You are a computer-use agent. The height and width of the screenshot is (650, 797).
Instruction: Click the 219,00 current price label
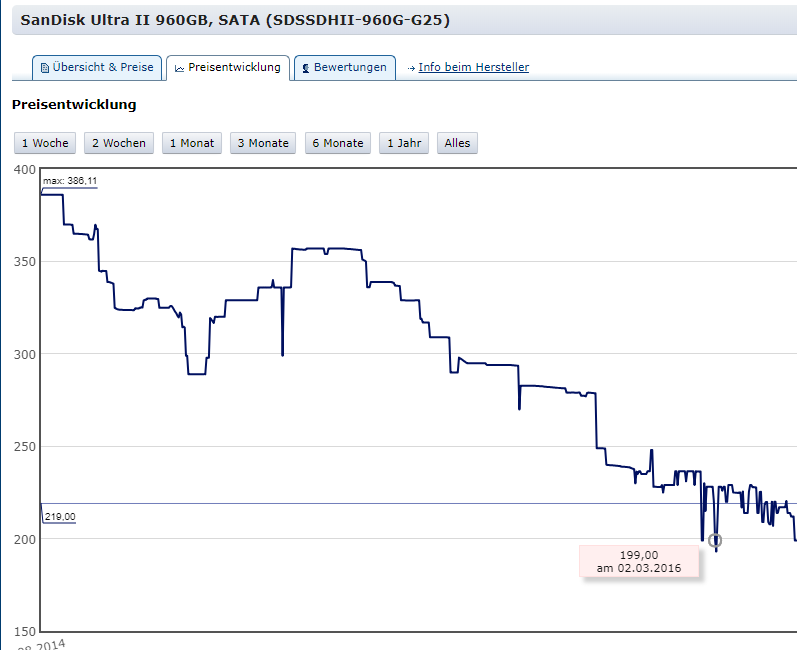coord(60,517)
